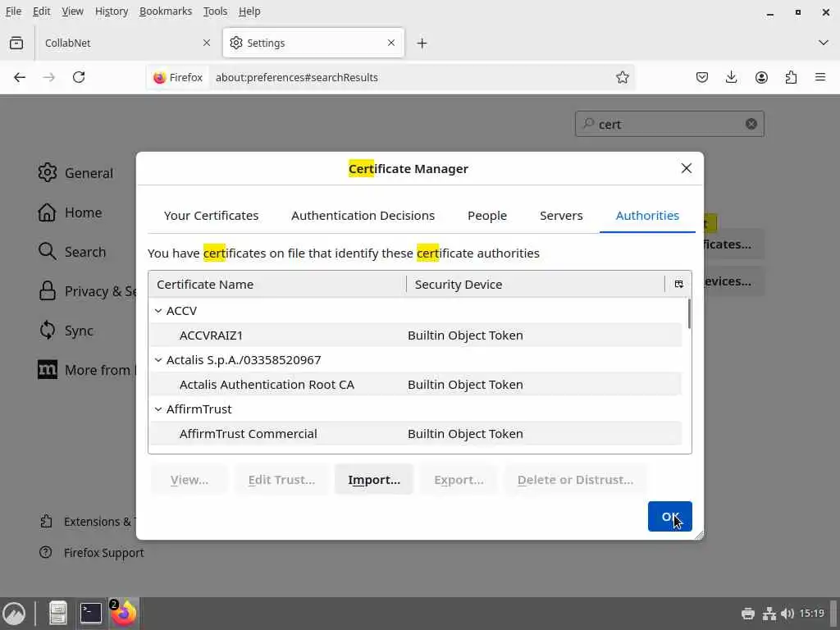
Task: Open the View menu
Action: 72,11
